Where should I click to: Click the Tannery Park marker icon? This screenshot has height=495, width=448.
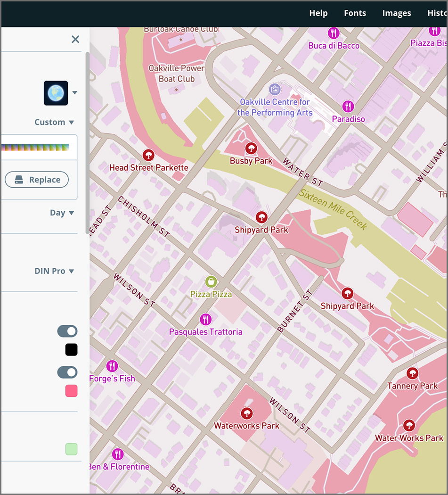(412, 373)
